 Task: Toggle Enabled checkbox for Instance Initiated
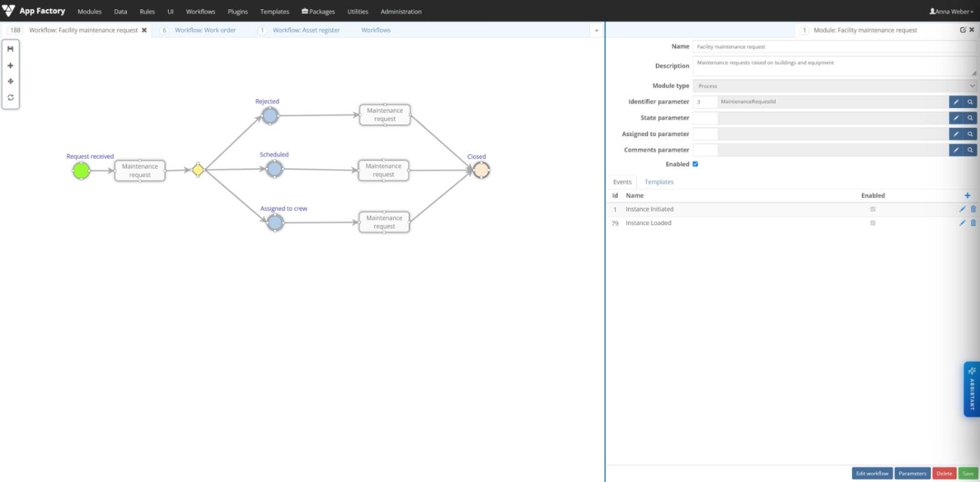point(872,209)
